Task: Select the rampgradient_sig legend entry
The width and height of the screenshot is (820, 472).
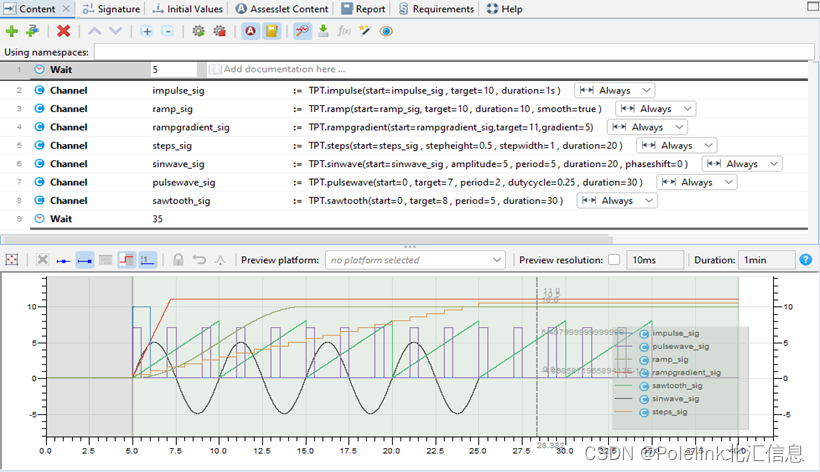Action: [x=686, y=372]
